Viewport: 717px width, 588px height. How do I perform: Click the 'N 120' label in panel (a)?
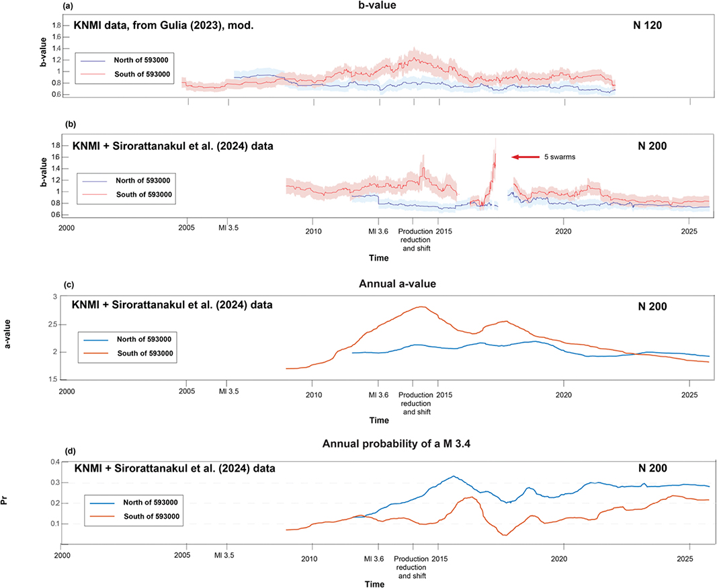click(648, 26)
